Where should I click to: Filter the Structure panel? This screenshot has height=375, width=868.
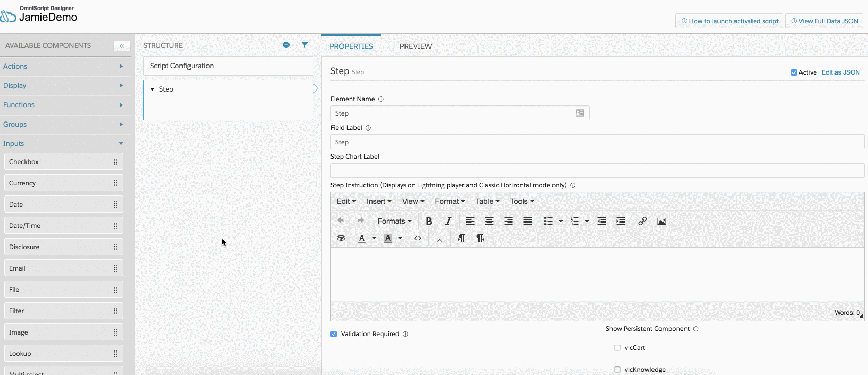pos(305,45)
